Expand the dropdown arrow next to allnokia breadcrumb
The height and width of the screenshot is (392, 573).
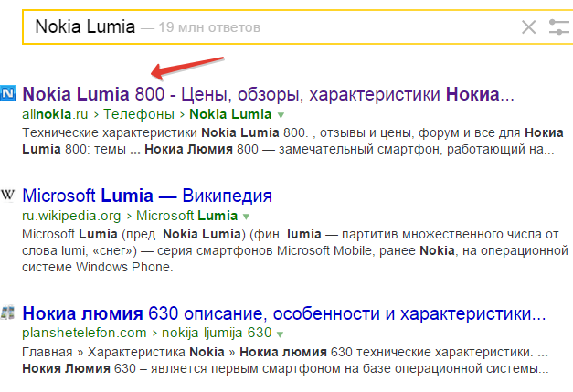[x=281, y=115]
